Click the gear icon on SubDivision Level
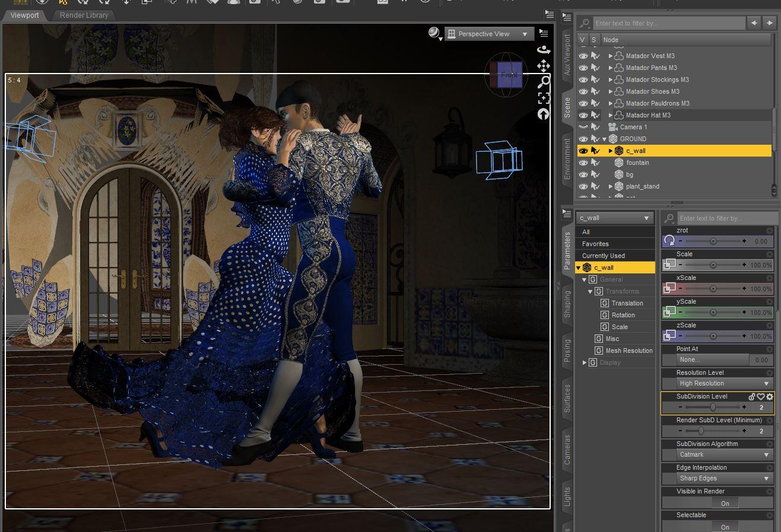The height and width of the screenshot is (532, 781). (770, 397)
